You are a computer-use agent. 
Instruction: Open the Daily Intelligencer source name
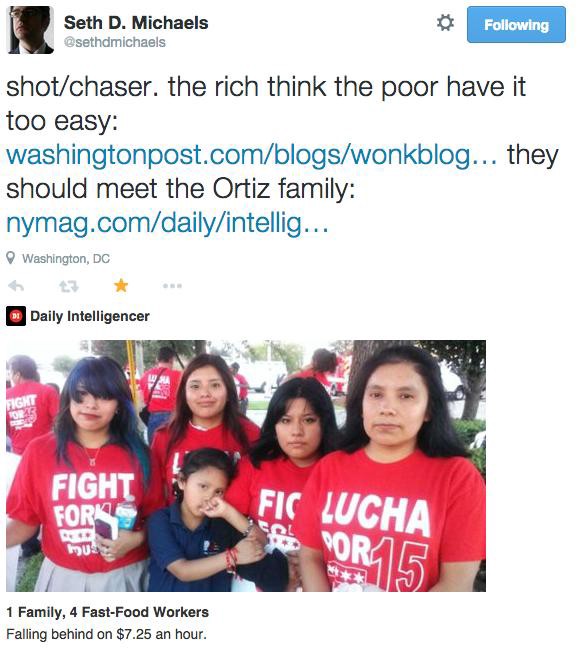click(x=90, y=316)
